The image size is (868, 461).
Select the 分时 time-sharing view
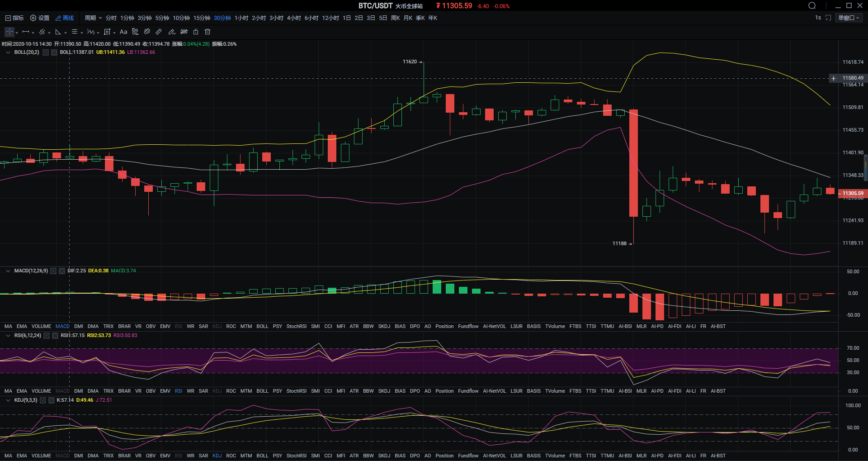pyautogui.click(x=111, y=18)
